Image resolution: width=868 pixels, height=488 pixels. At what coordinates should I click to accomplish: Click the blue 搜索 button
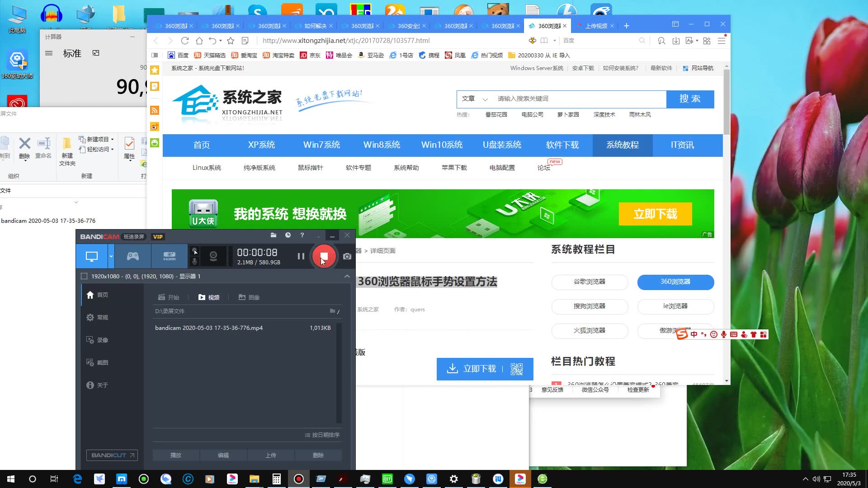tap(690, 99)
